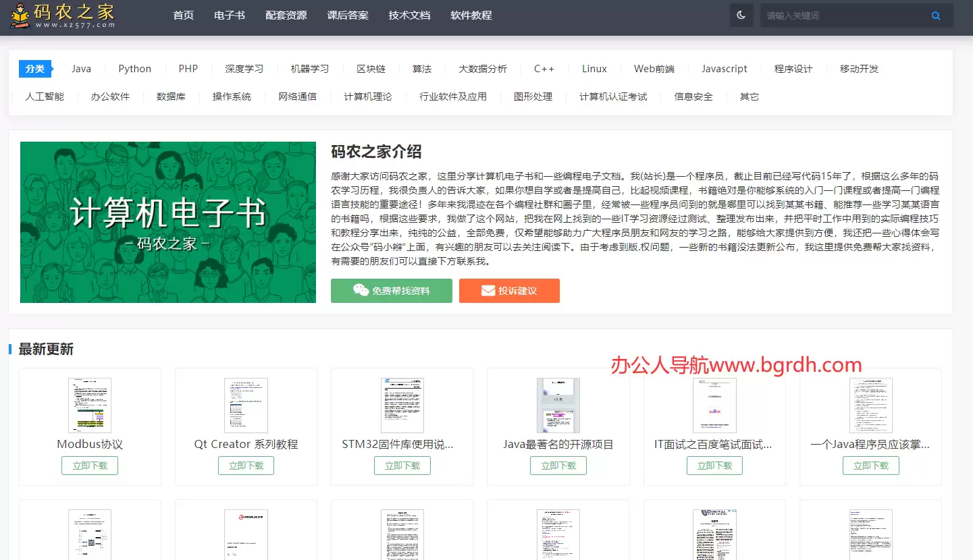Switch to 技术文档 section

(x=409, y=15)
